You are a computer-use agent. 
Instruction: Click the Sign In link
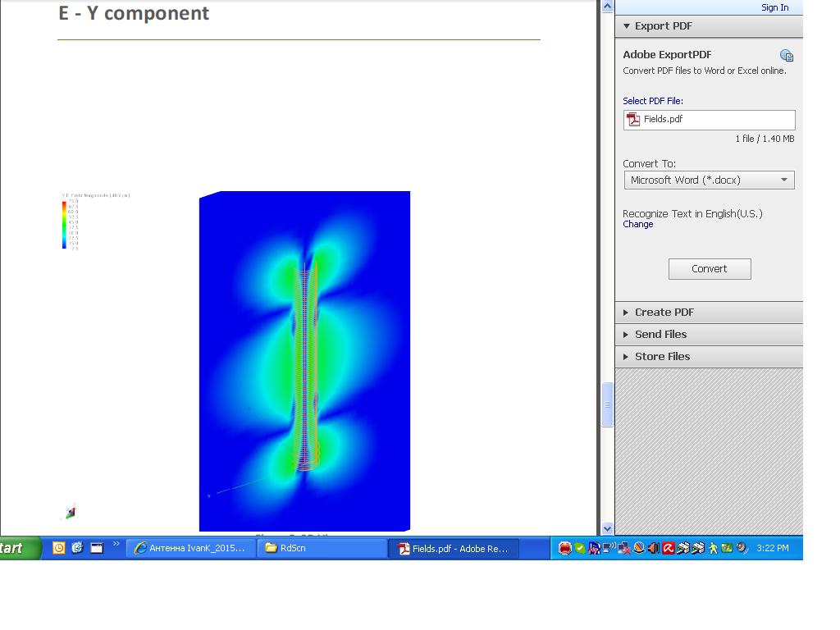(774, 7)
